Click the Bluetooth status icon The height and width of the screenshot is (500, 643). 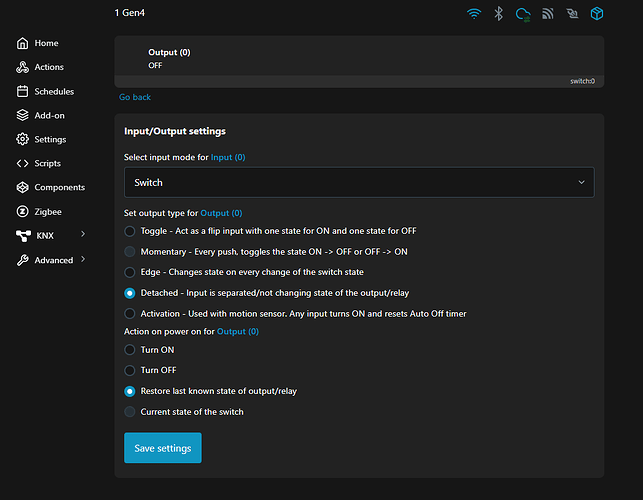point(499,14)
